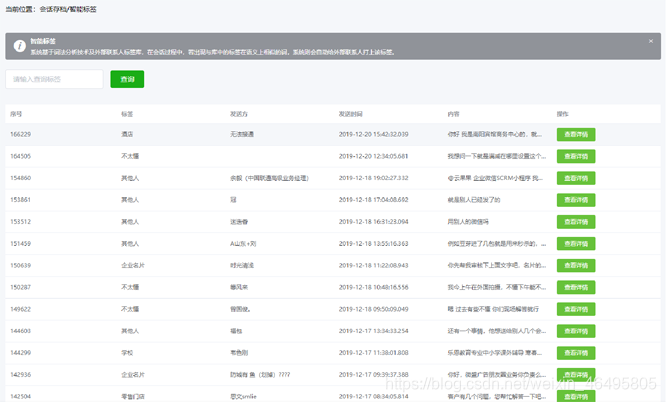Select serial number 164505

pyautogui.click(x=20, y=156)
